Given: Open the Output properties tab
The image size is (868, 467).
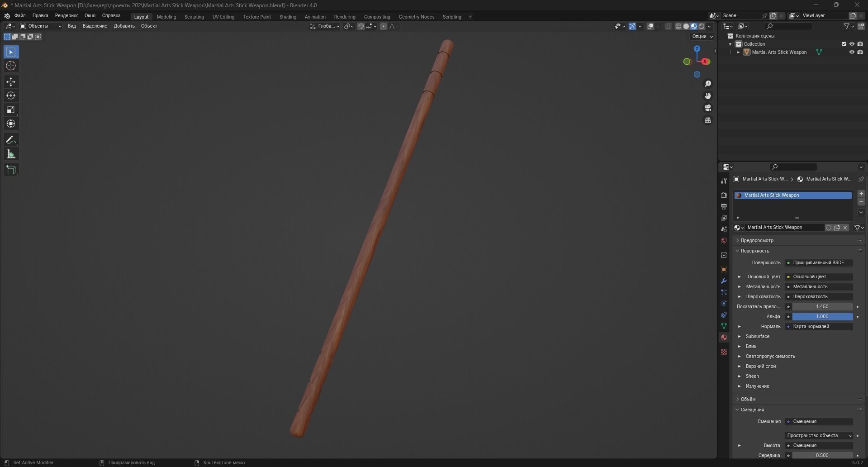Looking at the screenshot, I should (724, 206).
